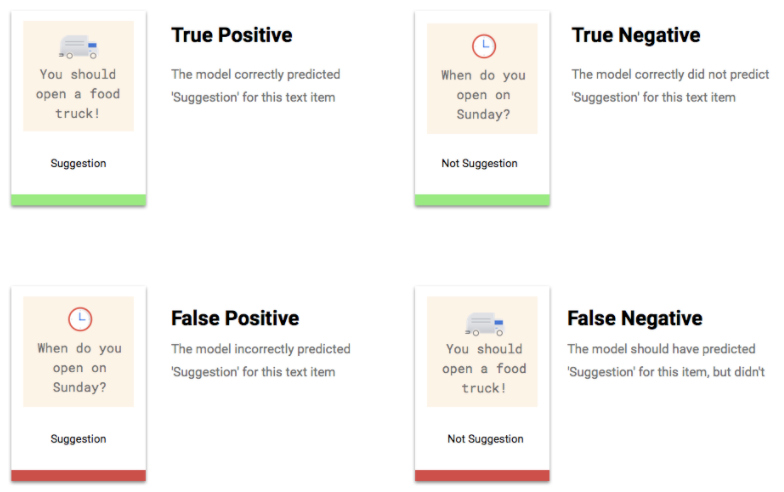The width and height of the screenshot is (784, 492).
Task: Click the food truck icon in True Positive card
Action: tap(78, 47)
